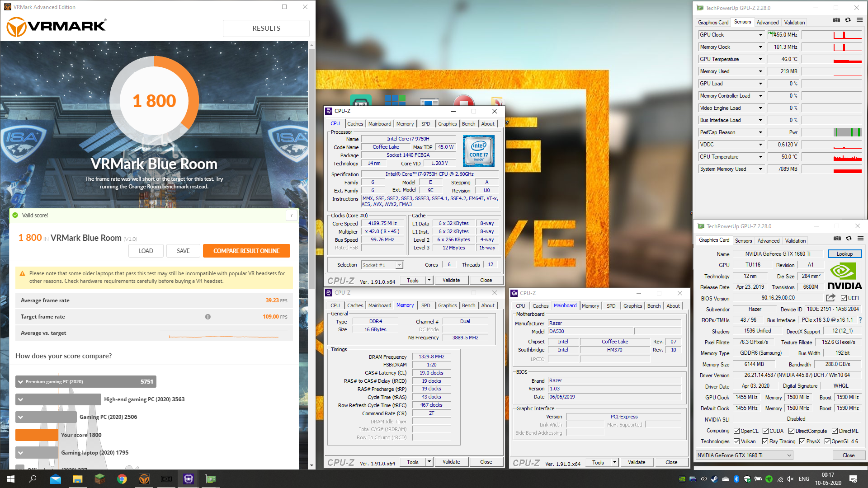The width and height of the screenshot is (868, 488).
Task: Toggle UEFI checkbox in GPU-Z
Action: (844, 298)
